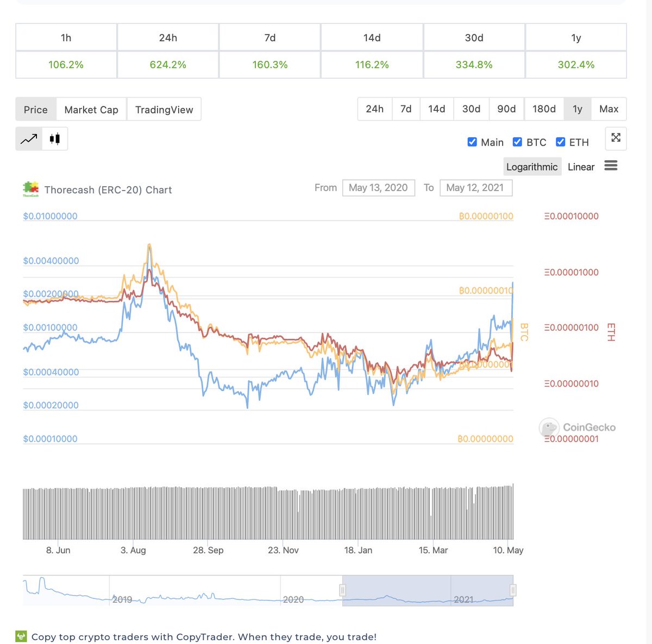
Task: Click the CopyTrader promo icon
Action: [21, 636]
